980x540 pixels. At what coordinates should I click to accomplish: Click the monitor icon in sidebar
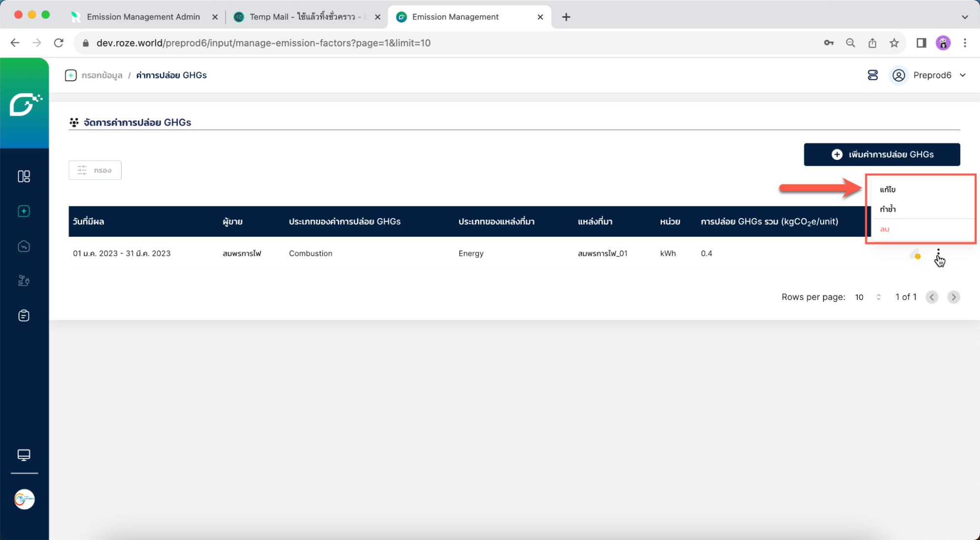(x=24, y=455)
